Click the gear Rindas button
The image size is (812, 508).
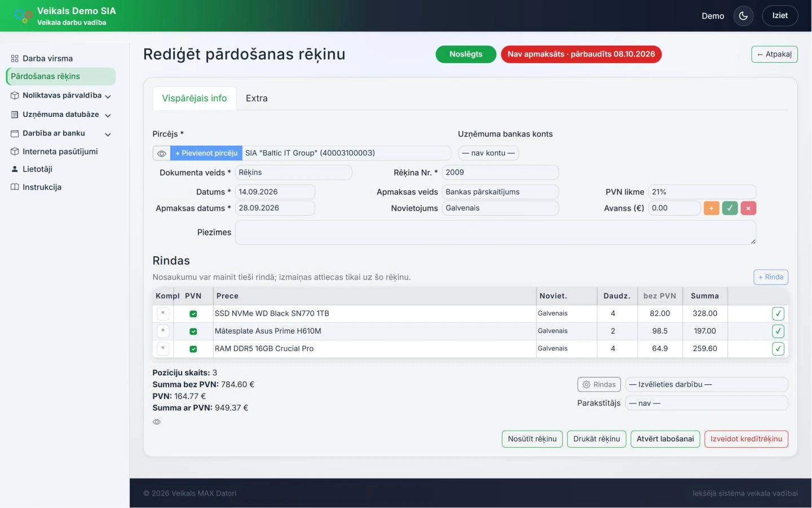click(599, 384)
